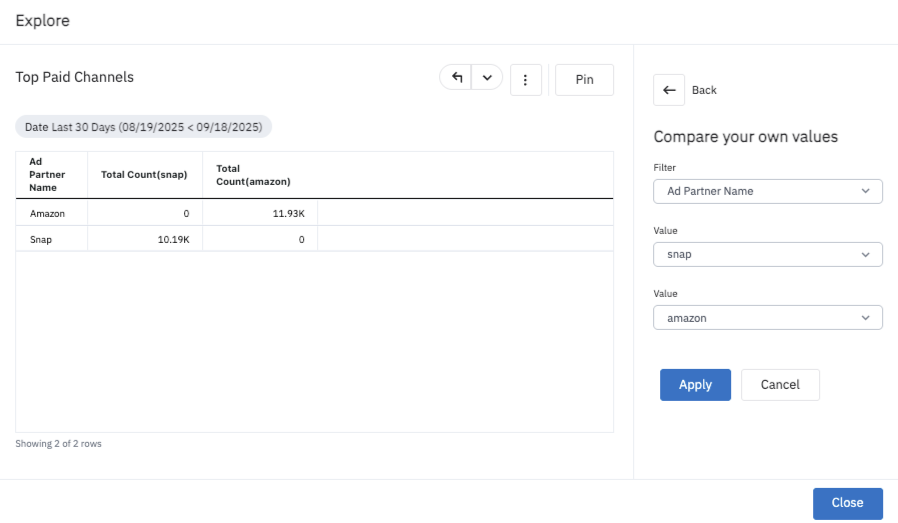
Task: Click the 11.93K value cell
Action: 259,213
